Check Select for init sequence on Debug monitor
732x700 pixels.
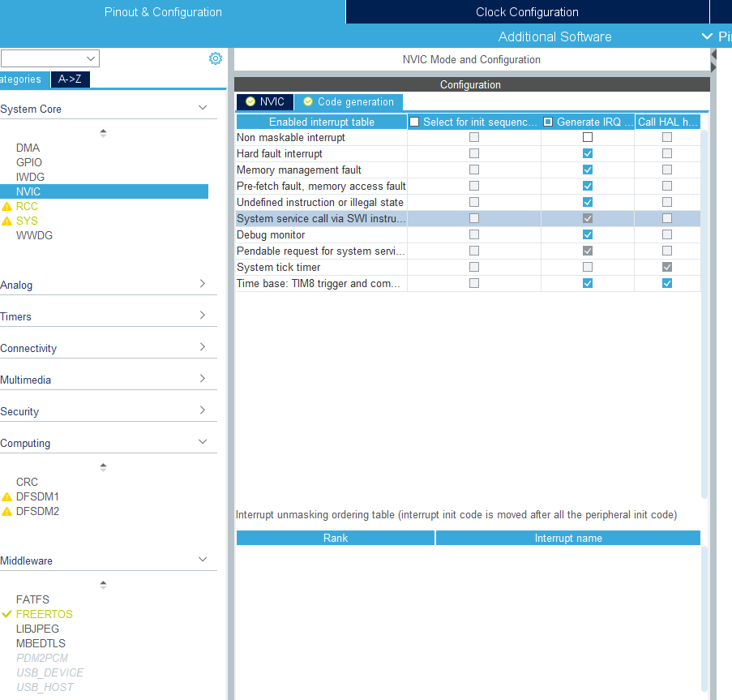click(x=474, y=234)
